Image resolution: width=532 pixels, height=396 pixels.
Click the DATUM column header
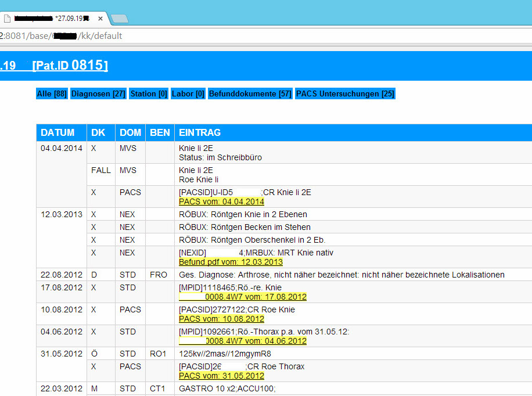click(x=57, y=133)
